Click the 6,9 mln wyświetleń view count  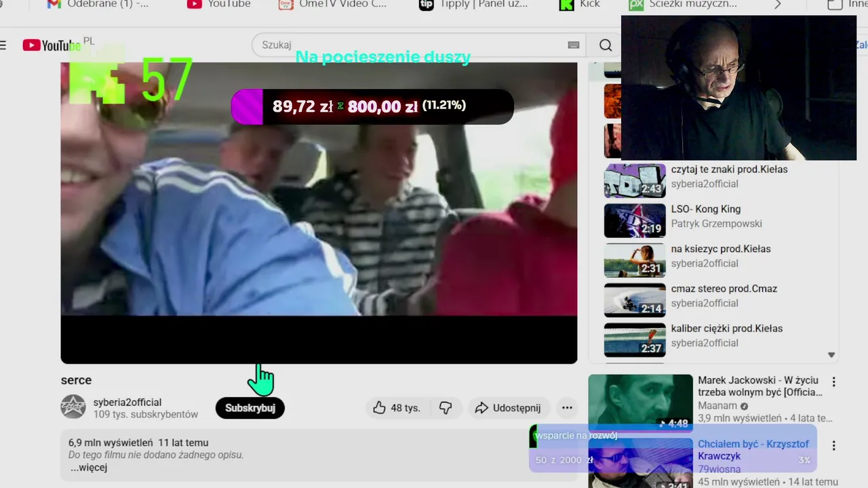tap(111, 443)
